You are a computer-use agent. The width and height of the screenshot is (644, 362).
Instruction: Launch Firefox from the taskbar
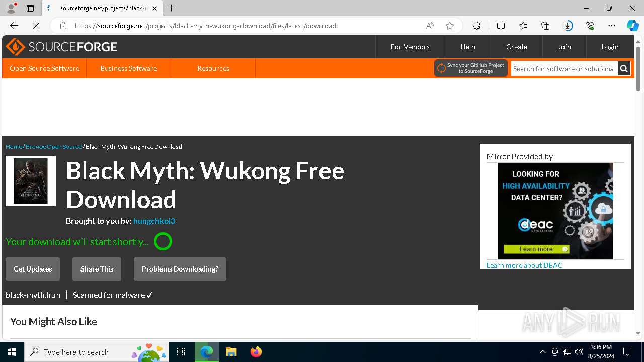pos(256,352)
